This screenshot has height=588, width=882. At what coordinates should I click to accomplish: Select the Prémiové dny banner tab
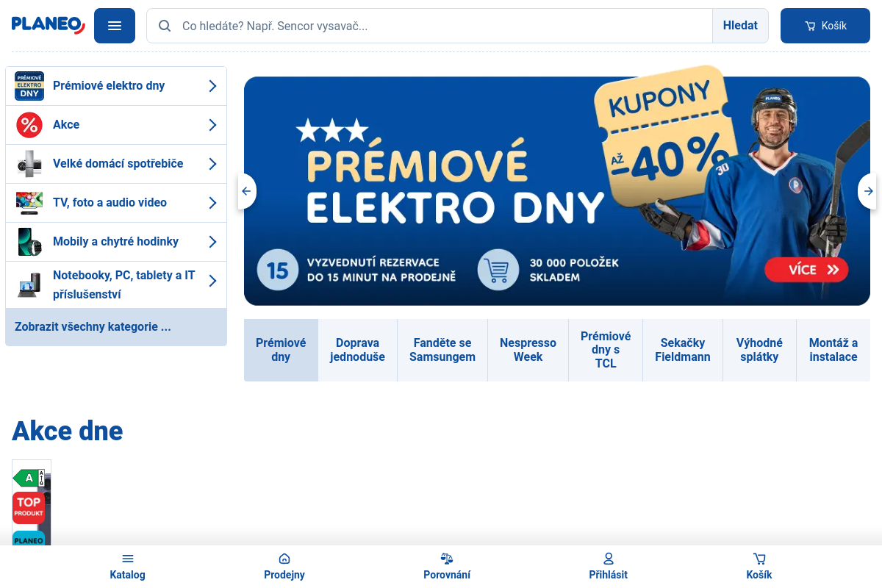coord(281,350)
